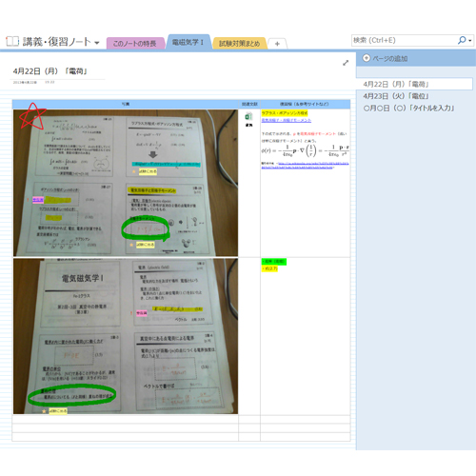Viewport: 476px width, 476px height.
Task: Select the 電磁気学 I section tab
Action: tap(188, 42)
